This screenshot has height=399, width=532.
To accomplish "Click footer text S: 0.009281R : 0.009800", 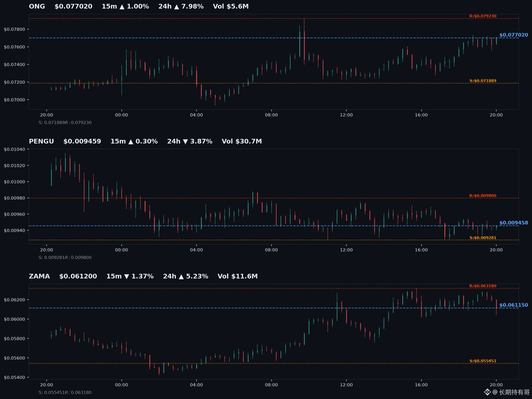I will (65, 258).
